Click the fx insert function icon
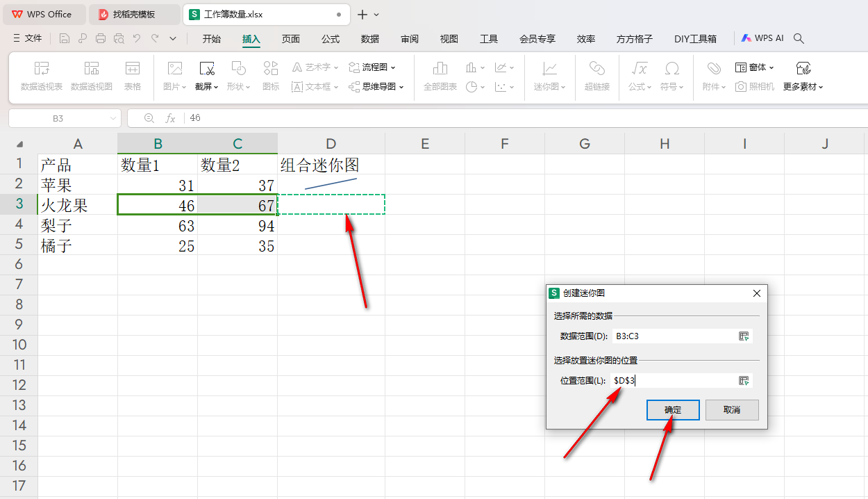Image resolution: width=868 pixels, height=499 pixels. 170,118
